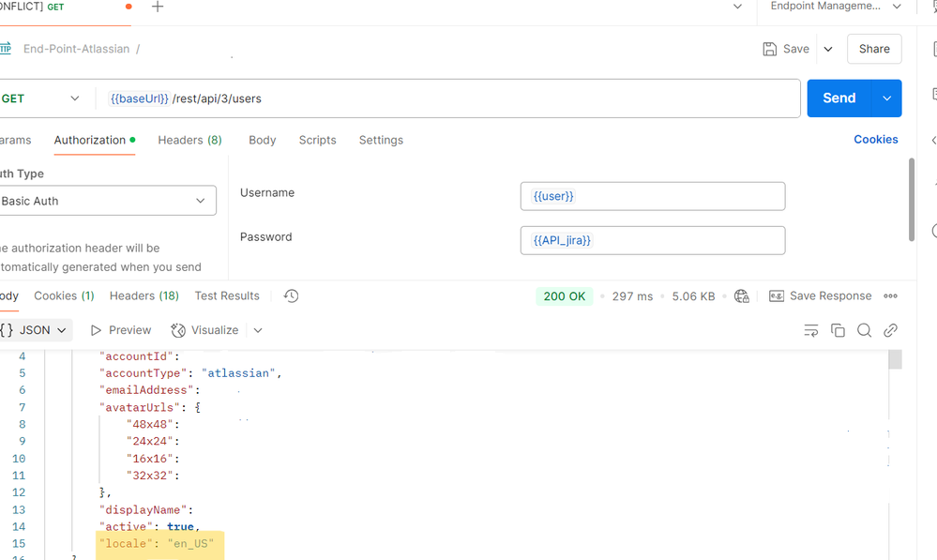
Task: Click the response body scrollbar thumb
Action: click(x=895, y=360)
